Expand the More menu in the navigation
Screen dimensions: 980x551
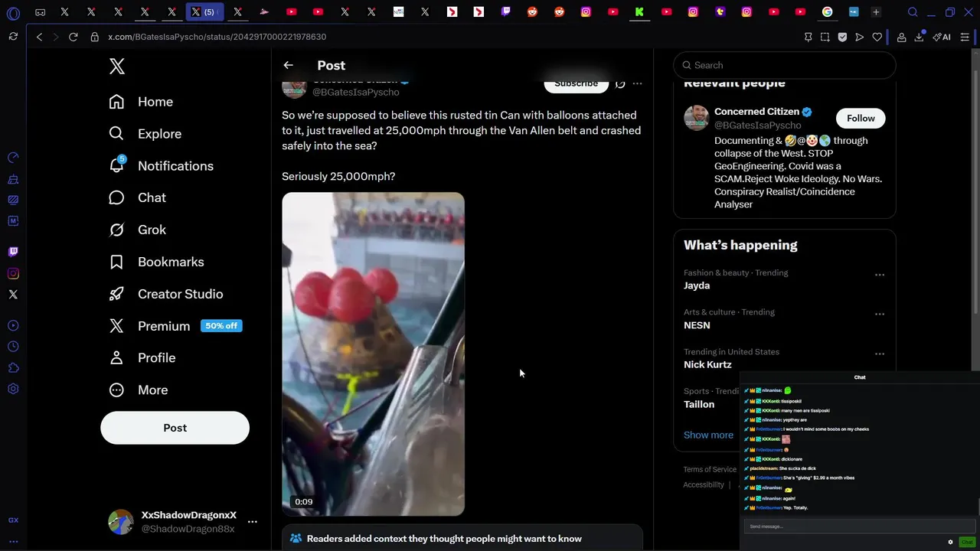[x=139, y=390]
